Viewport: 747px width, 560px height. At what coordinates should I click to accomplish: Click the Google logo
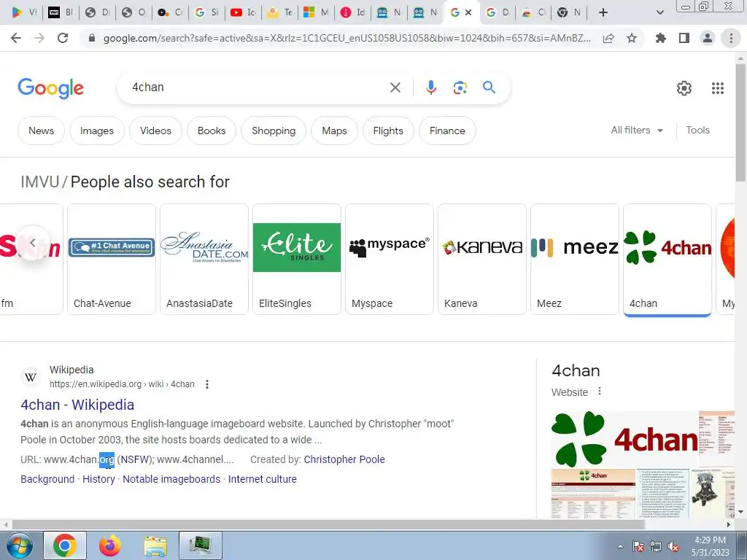(x=50, y=88)
